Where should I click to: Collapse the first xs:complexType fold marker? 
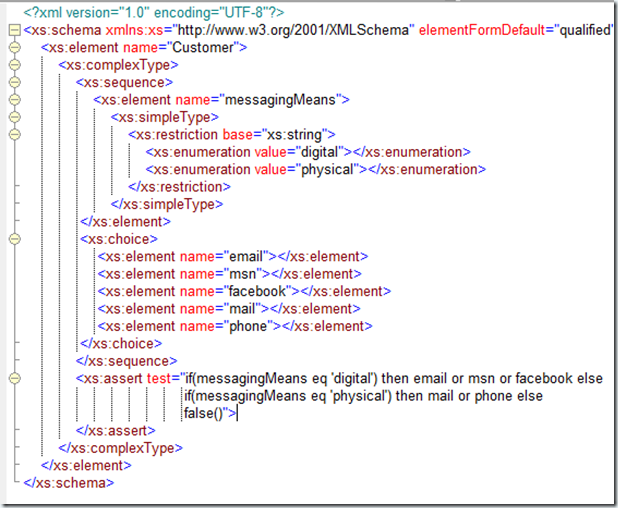13,65
